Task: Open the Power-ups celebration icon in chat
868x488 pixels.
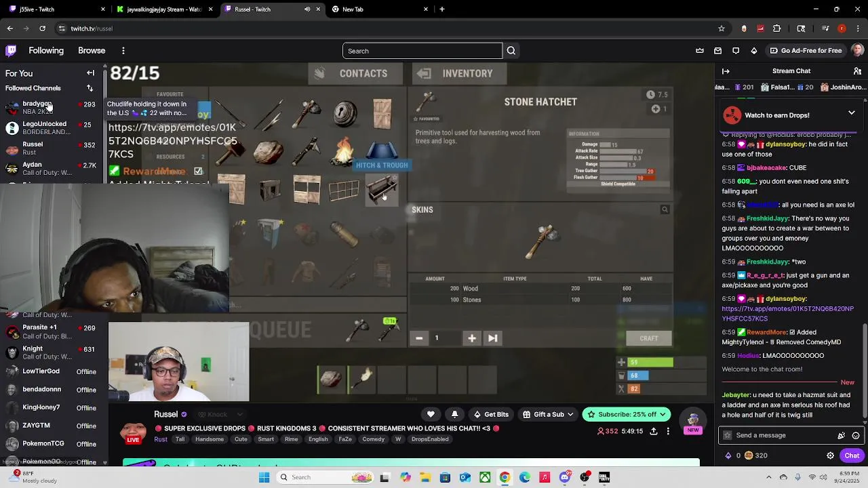Action: click(x=842, y=436)
